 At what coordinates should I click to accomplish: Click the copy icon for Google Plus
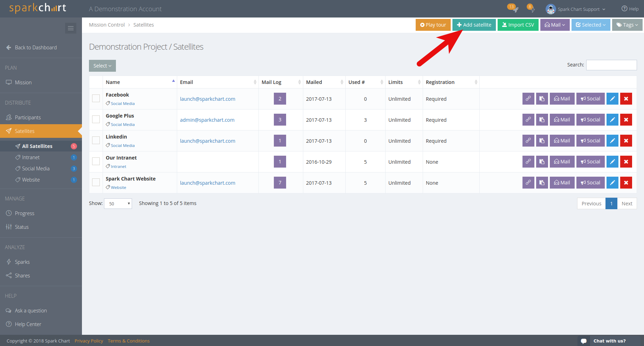pos(542,120)
